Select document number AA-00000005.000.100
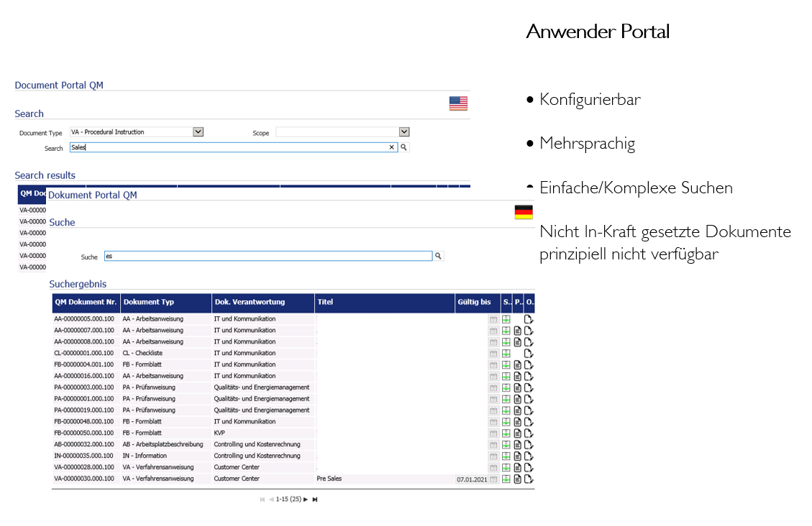 [84, 319]
